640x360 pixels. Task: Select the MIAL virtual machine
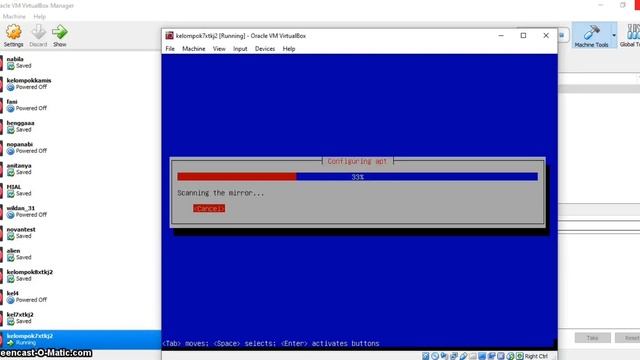pos(80,190)
